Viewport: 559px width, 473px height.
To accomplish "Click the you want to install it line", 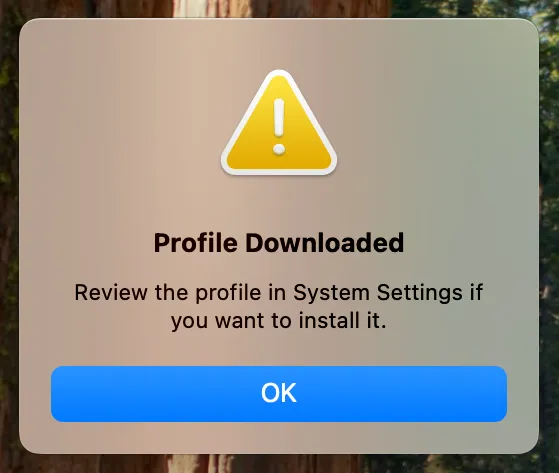I will (279, 320).
